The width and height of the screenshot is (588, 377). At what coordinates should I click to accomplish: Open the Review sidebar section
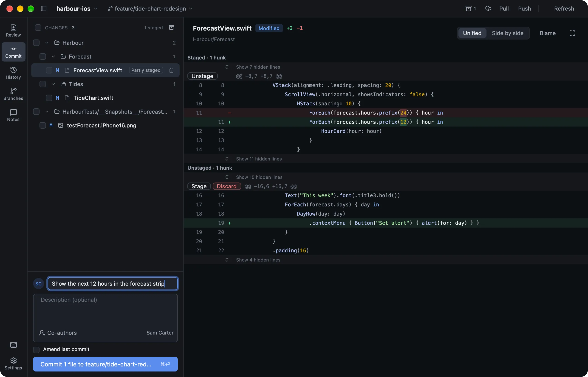tap(13, 31)
